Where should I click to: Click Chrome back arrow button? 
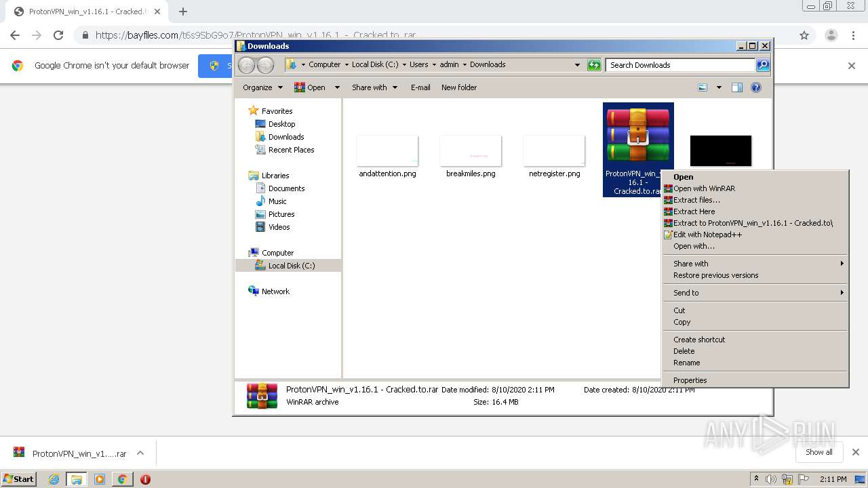(15, 35)
